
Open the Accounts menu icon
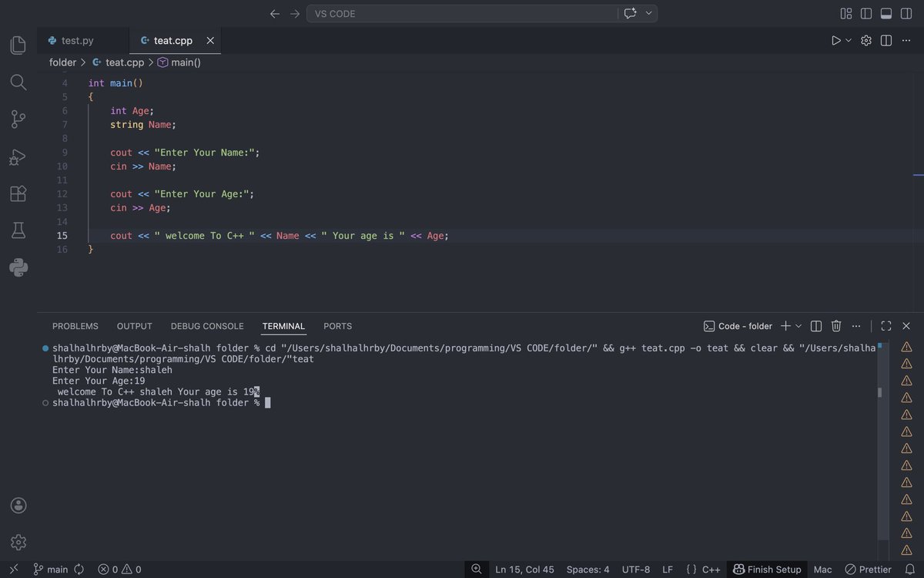click(x=18, y=506)
